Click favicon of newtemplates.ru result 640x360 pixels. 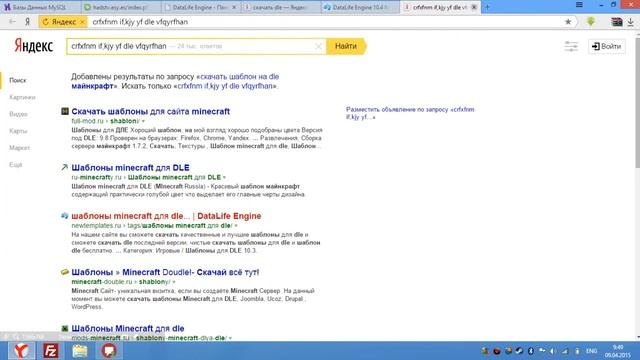pyautogui.click(x=64, y=216)
